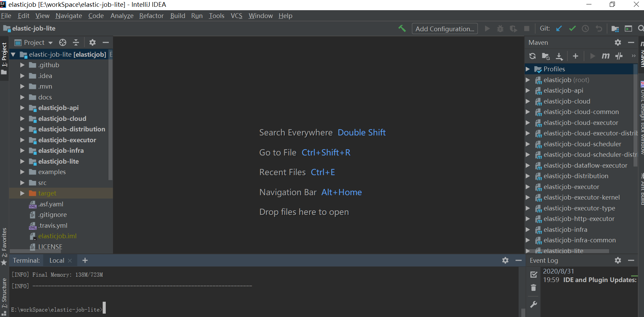Expand the .github folder
Image resolution: width=644 pixels, height=317 pixels.
(x=22, y=65)
